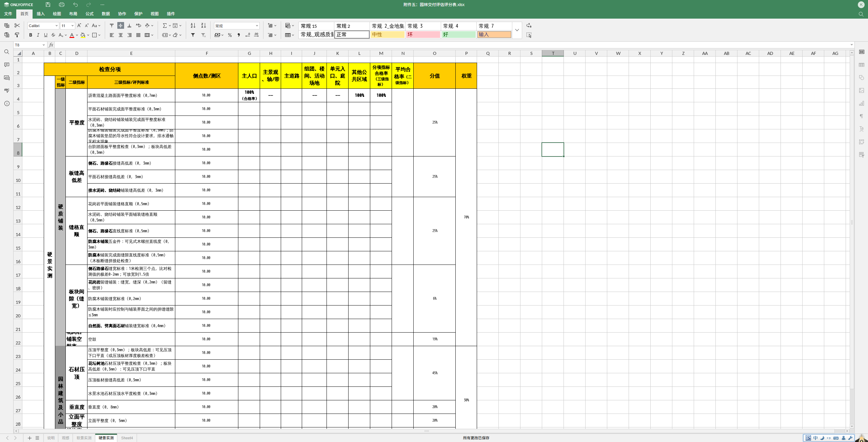Viewport: 868px width, 442px height.
Task: Click the Copy Style paintbrush icon
Action: pos(17,35)
